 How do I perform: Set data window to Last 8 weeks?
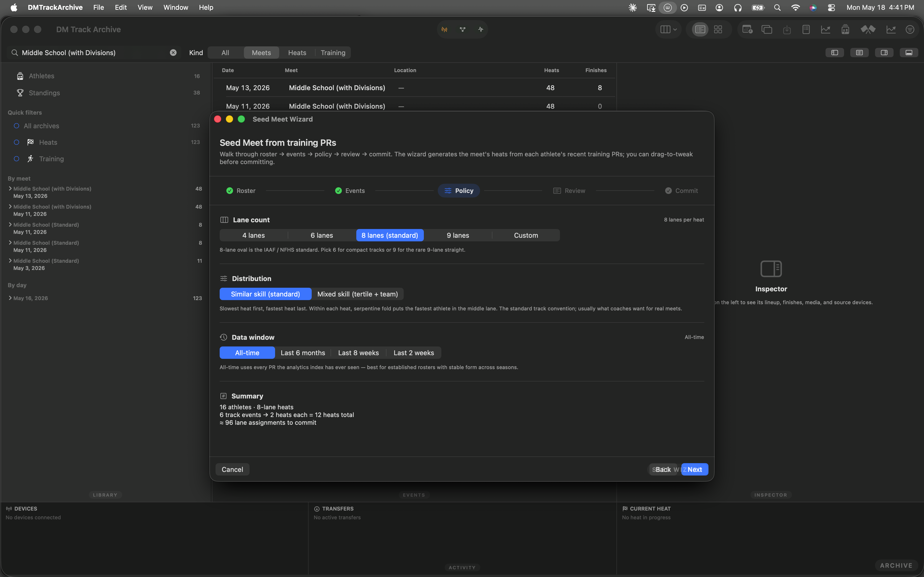[358, 353]
